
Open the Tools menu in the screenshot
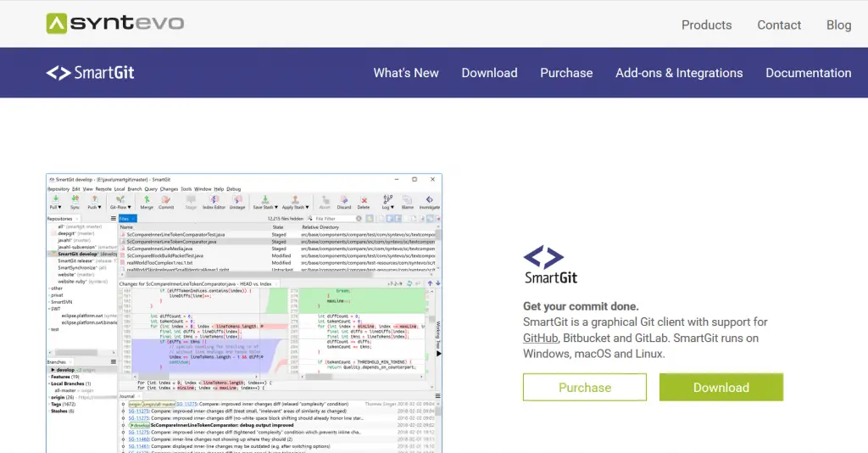coord(186,189)
